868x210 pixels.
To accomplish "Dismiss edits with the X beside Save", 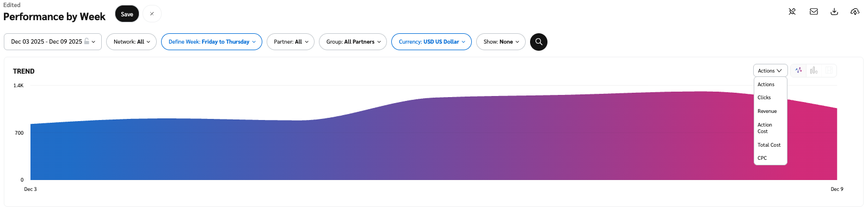I will [152, 14].
